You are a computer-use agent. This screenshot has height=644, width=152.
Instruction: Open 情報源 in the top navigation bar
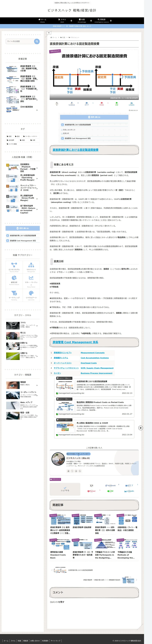tap(102, 20)
